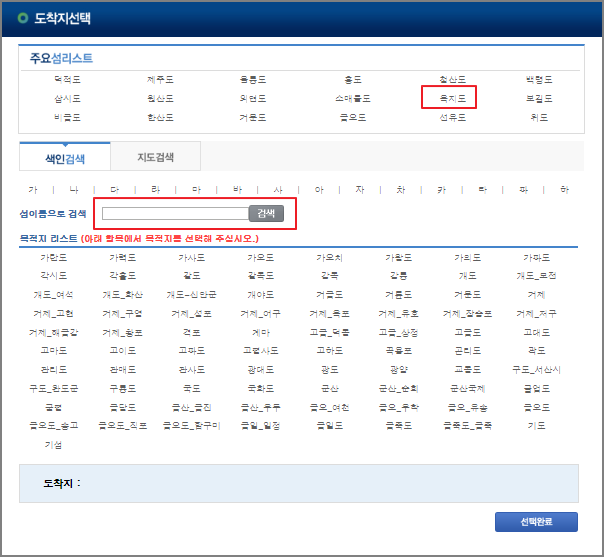Viewport: 604px width, 557px height.
Task: Filter by index letter 카
Action: point(441,190)
